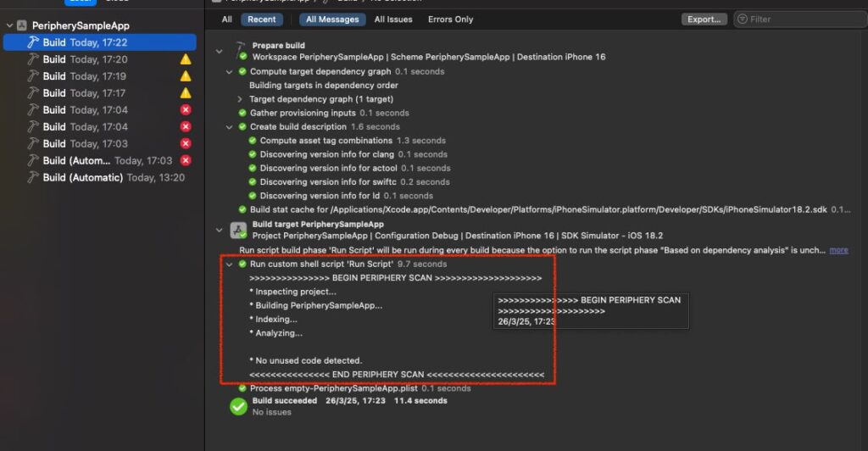Click error icon on Build 17:03
868x451 pixels.
coord(186,143)
